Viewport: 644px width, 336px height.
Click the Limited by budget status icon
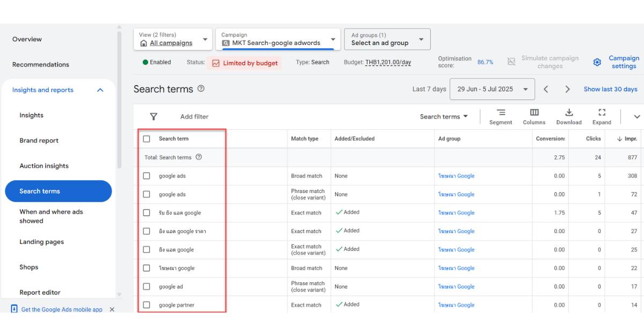click(x=216, y=63)
